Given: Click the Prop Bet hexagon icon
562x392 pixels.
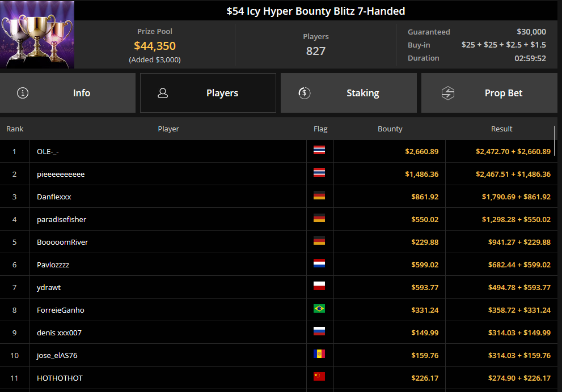Looking at the screenshot, I should (x=447, y=93).
